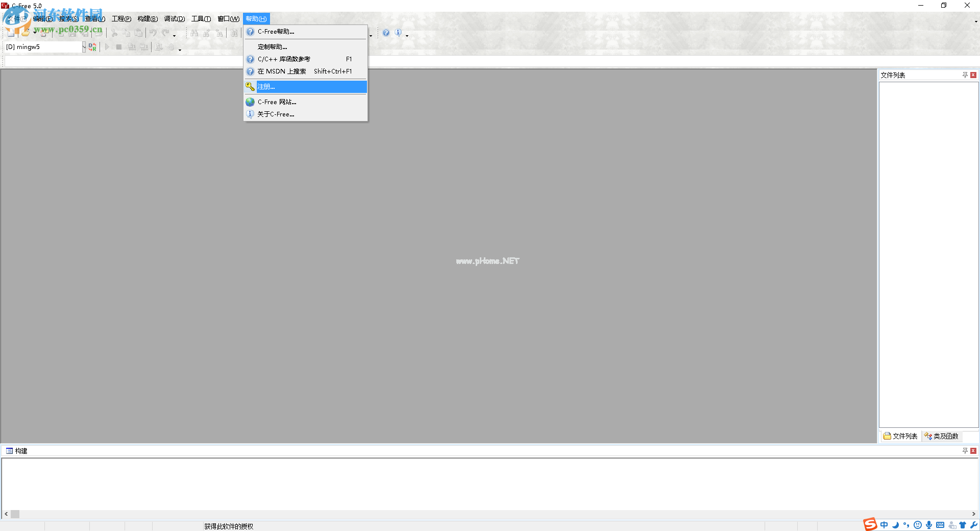Click the hand breakpoint icon
Viewport: 980px width, 531px height.
(x=171, y=47)
